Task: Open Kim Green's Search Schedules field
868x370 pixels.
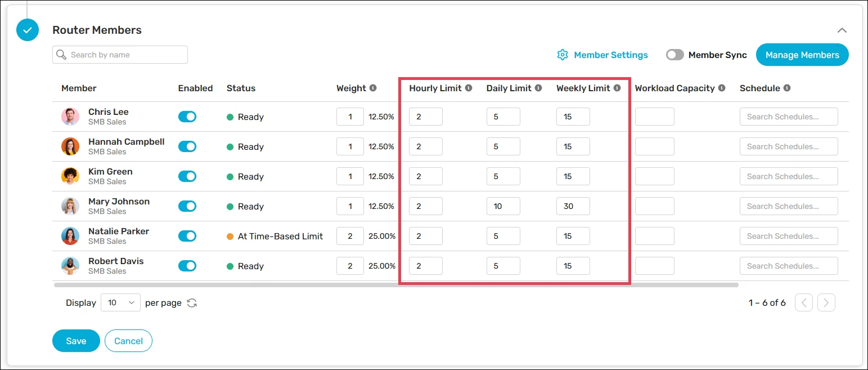Action: point(789,176)
